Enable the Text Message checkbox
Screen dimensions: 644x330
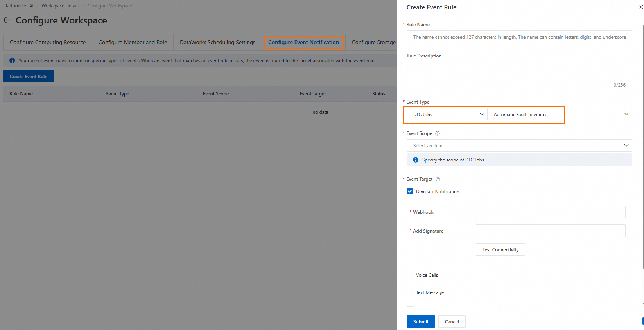pyautogui.click(x=410, y=292)
